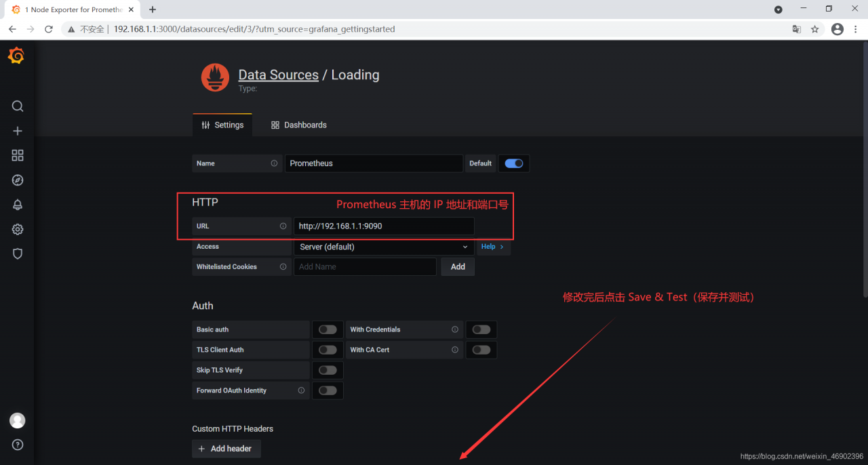This screenshot has height=465, width=868.
Task: Open the Chrome tab search dropdown
Action: coord(778,9)
